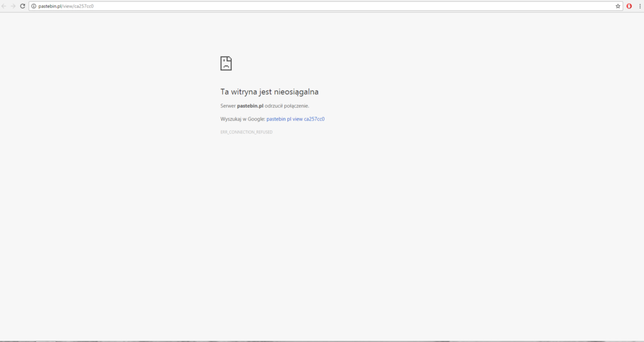Focus the address bar URL field
Viewport: 644px width, 342px height.
tap(326, 6)
